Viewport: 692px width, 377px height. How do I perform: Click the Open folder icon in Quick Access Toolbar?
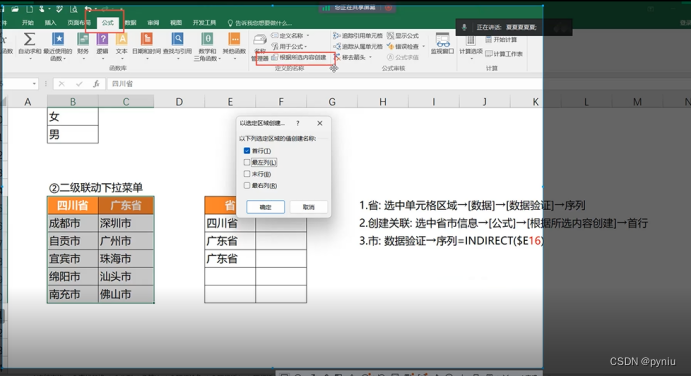15,9
